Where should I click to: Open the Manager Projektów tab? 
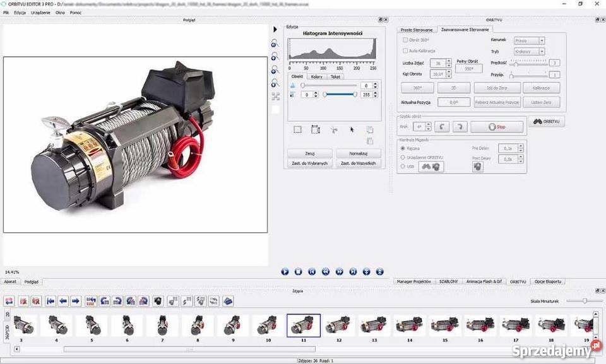[414, 282]
